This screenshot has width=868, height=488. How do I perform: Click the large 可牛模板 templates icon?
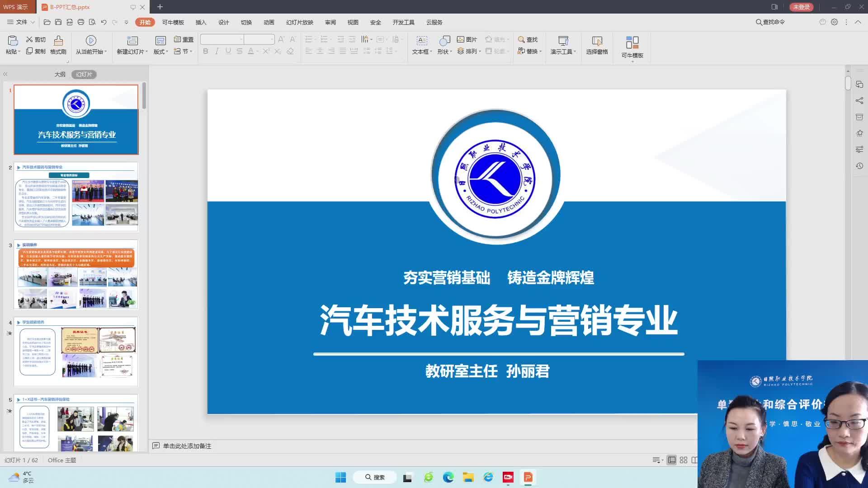[x=632, y=43]
